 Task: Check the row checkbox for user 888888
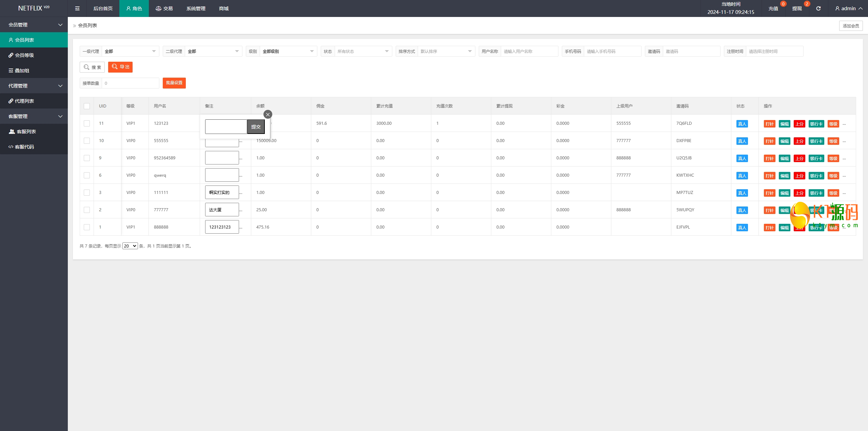click(87, 227)
